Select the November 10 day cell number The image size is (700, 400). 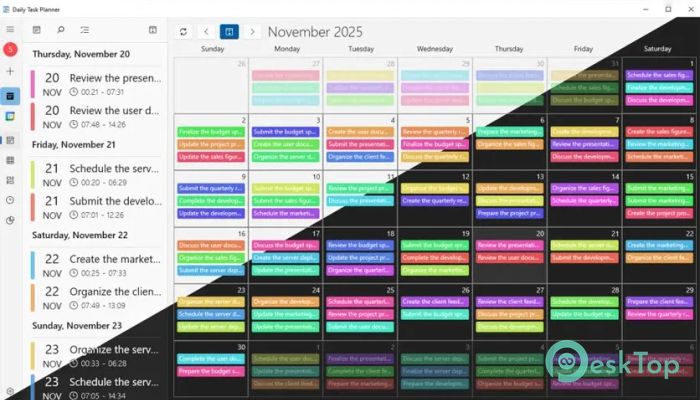point(316,177)
